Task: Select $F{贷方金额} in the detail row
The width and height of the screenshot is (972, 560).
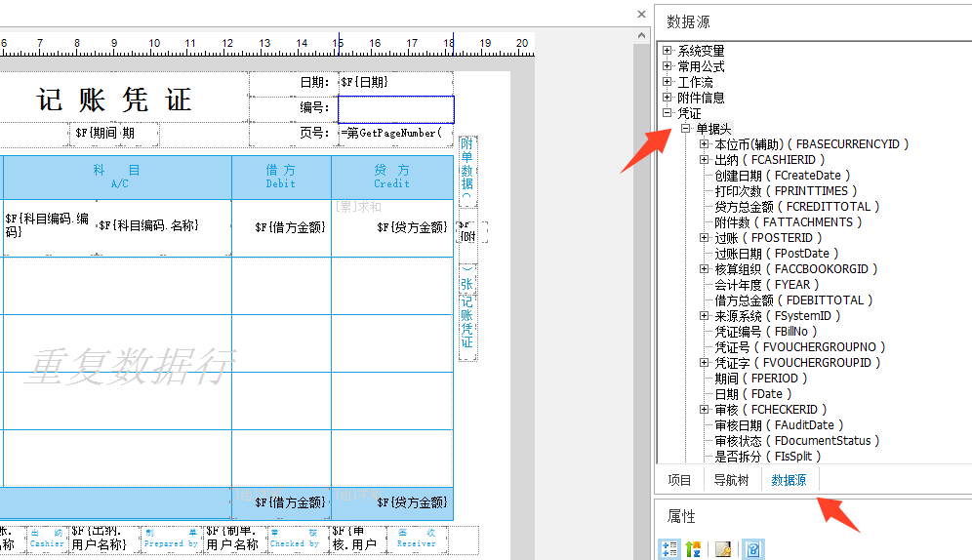Action: click(x=393, y=227)
